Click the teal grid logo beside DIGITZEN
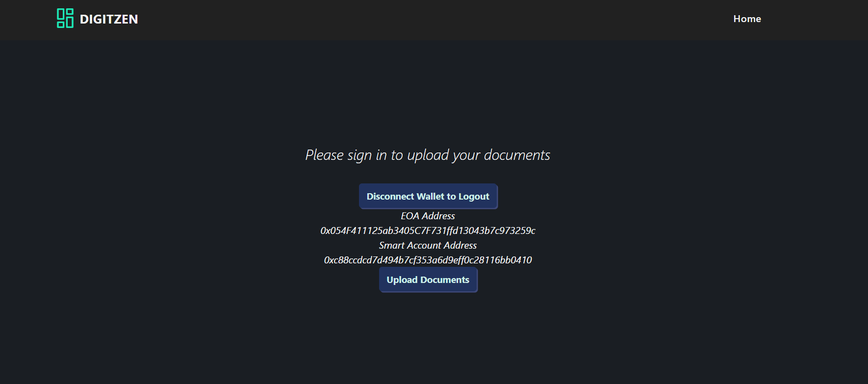 point(65,19)
